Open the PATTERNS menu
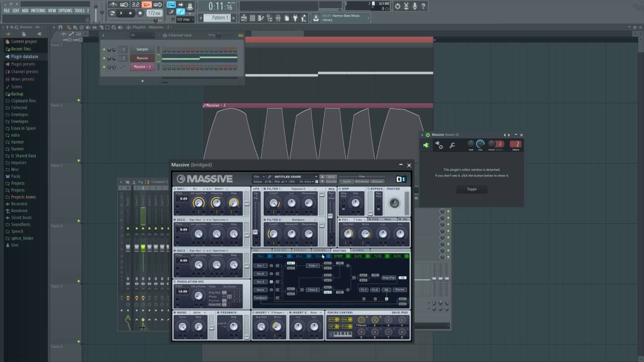This screenshot has height=362, width=644. coord(38,11)
